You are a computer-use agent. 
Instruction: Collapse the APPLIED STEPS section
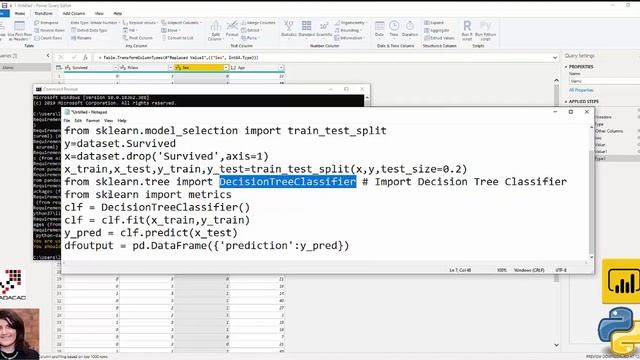click(x=566, y=102)
